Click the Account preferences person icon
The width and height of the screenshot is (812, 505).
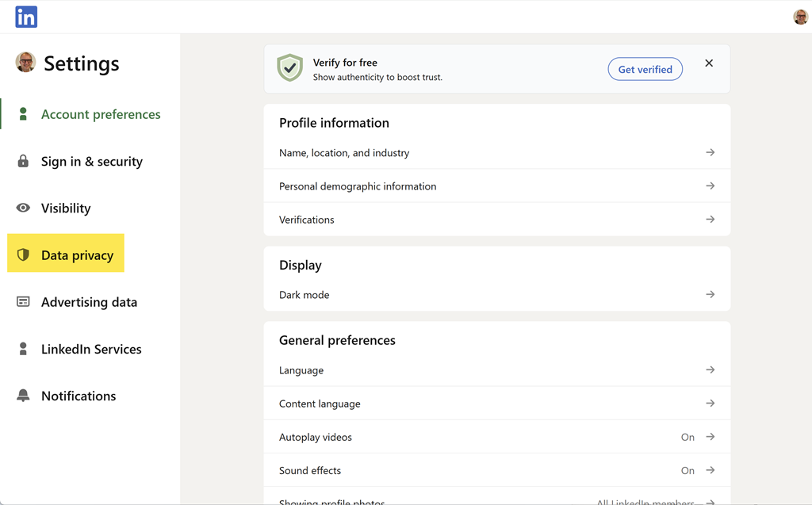point(23,114)
